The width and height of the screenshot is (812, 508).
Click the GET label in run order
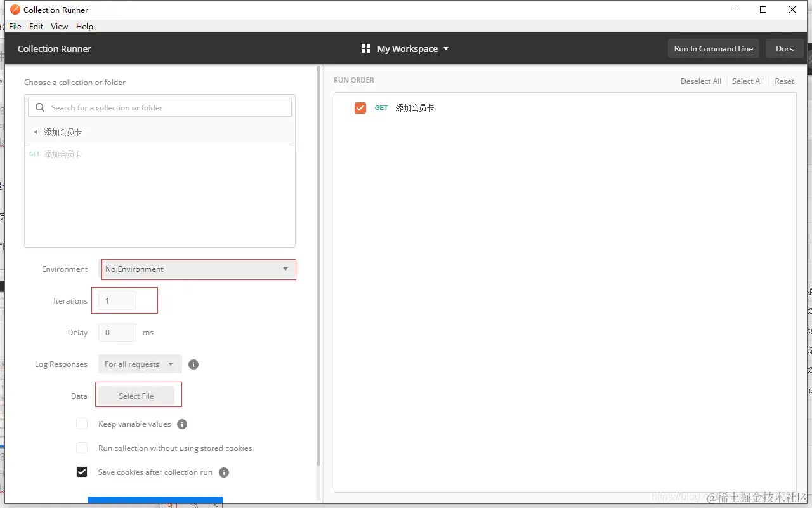tap(381, 108)
